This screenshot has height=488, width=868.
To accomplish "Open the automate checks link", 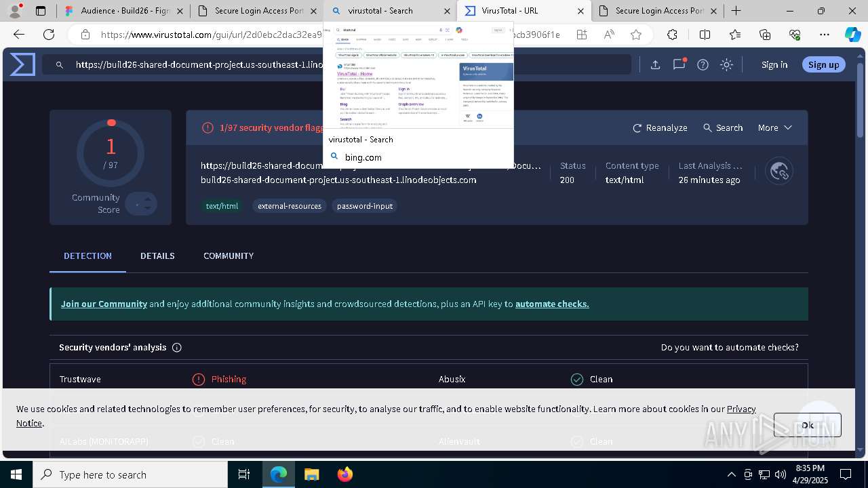I will pos(552,304).
